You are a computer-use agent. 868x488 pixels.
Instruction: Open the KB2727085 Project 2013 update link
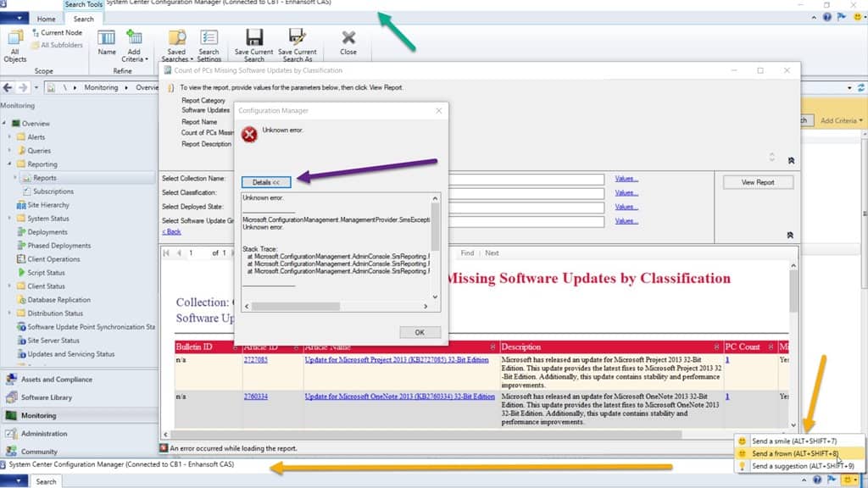[x=396, y=359]
